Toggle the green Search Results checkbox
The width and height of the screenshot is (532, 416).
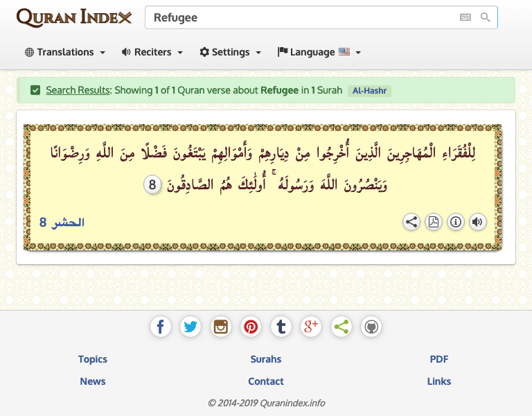click(35, 90)
